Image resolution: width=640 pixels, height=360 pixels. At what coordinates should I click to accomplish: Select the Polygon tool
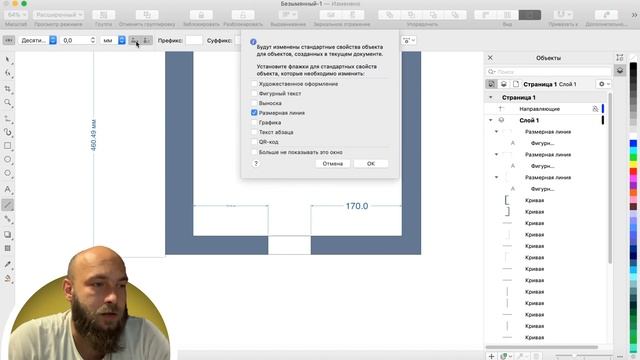click(8, 173)
